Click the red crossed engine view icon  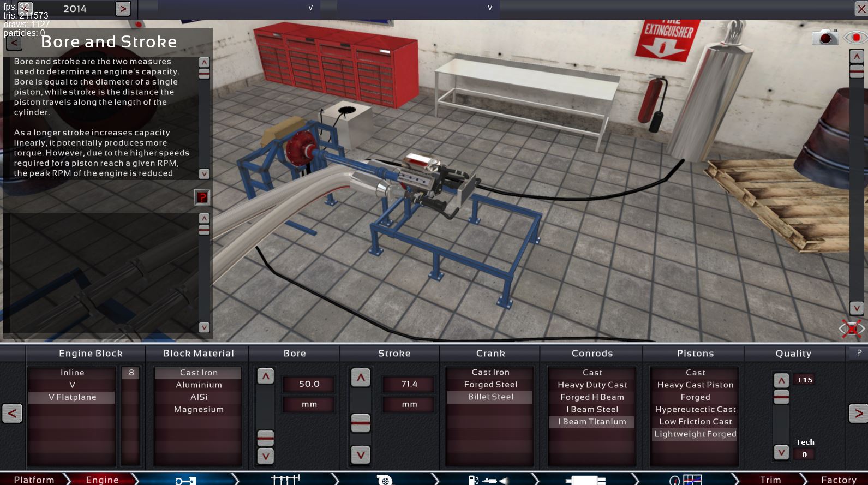click(x=851, y=328)
